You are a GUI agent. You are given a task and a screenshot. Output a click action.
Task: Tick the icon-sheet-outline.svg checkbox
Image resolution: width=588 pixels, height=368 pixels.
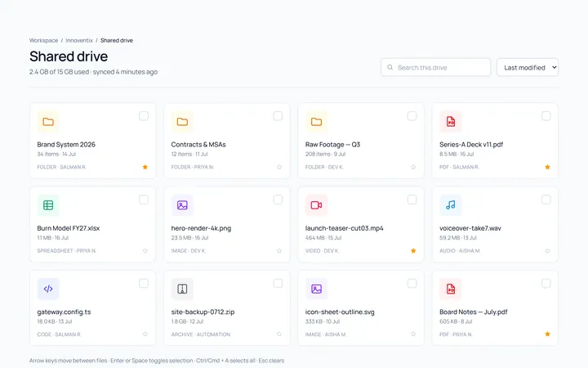click(412, 283)
